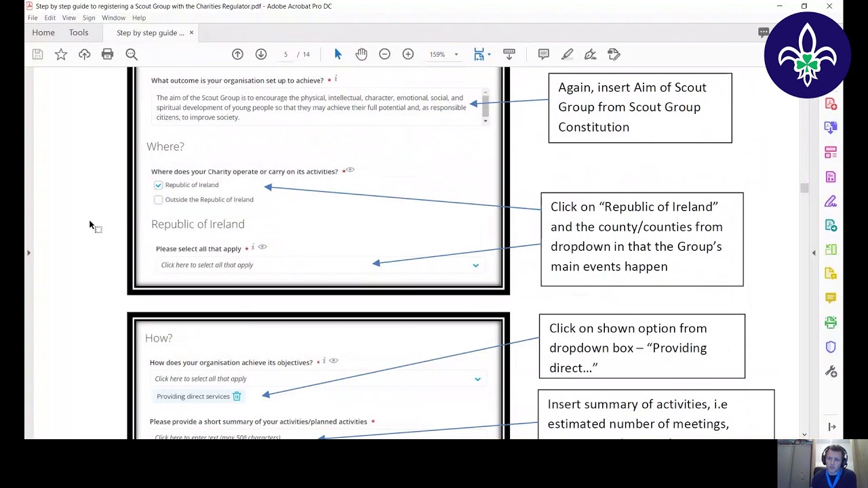The width and height of the screenshot is (868, 488).
Task: Zoom out with the minus button
Action: click(x=384, y=54)
